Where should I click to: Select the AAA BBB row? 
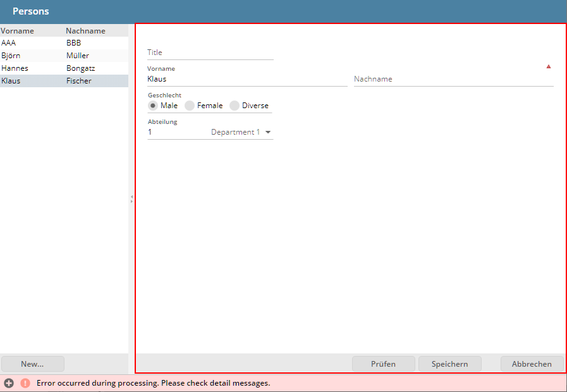click(63, 43)
